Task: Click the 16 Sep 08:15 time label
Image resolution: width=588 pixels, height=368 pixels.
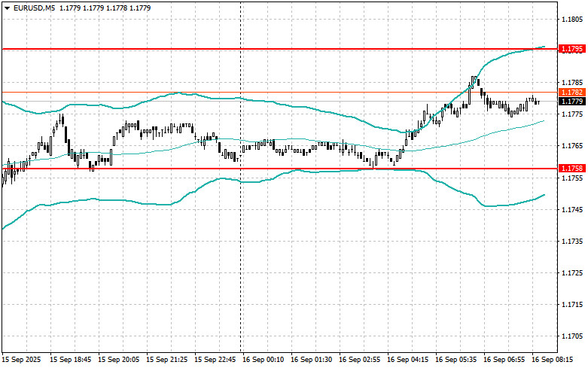Action: [553, 360]
